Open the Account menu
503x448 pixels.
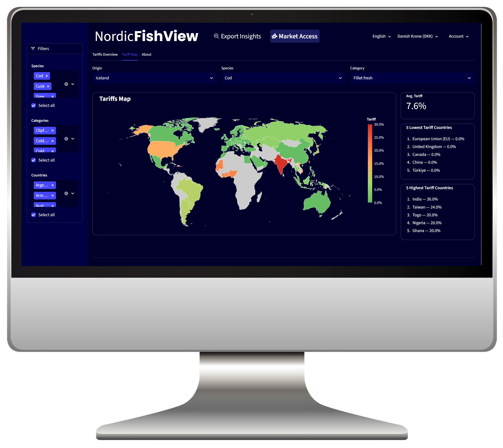[x=458, y=36]
